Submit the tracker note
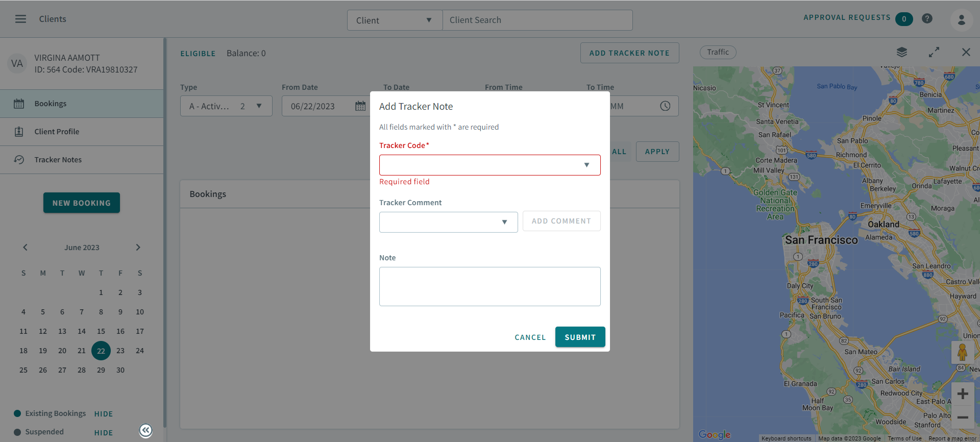Screen dimensions: 980x442 [x=580, y=337]
